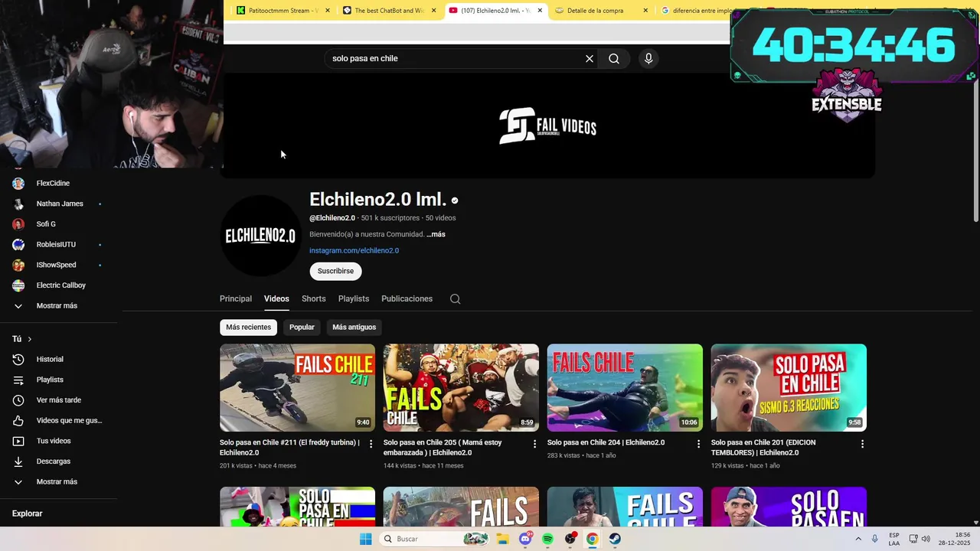This screenshot has height=551, width=980.
Task: Open Windows Start menu
Action: (x=366, y=539)
